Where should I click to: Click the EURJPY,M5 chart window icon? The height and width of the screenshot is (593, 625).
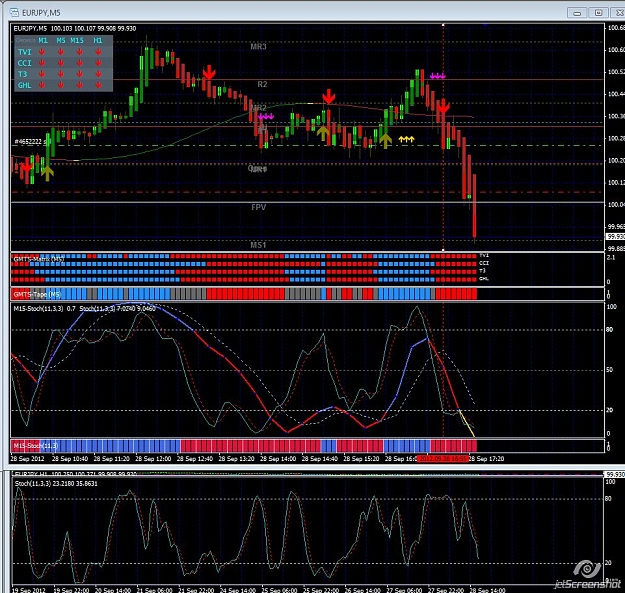pos(14,12)
